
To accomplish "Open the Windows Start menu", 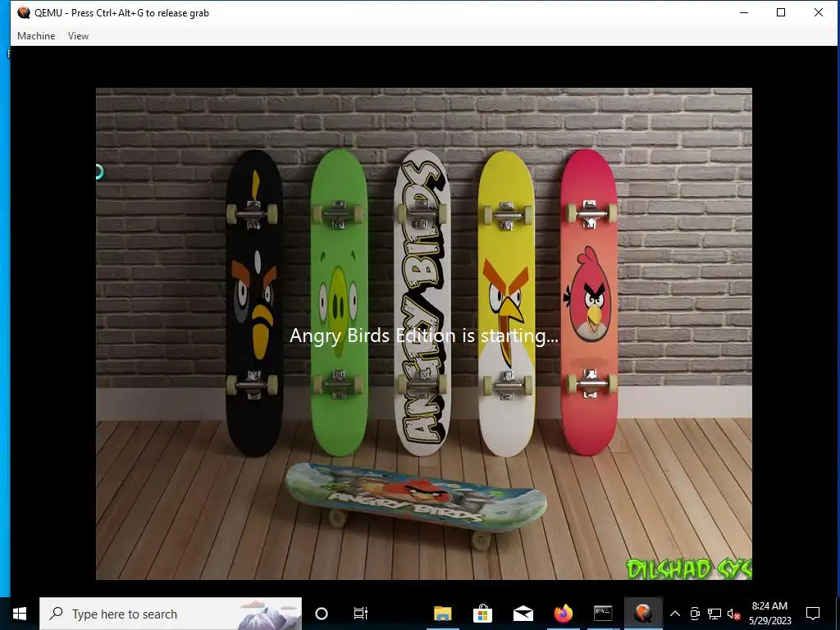I will (20, 614).
